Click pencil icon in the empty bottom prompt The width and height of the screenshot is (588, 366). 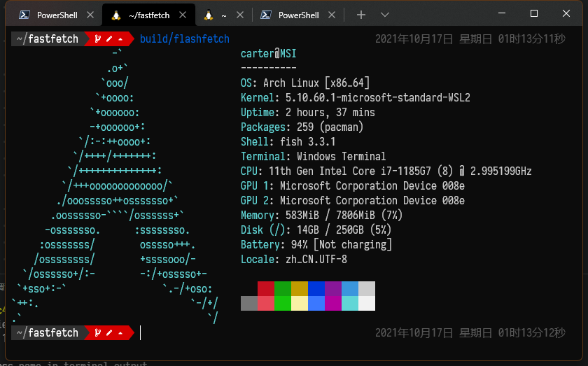pos(109,333)
